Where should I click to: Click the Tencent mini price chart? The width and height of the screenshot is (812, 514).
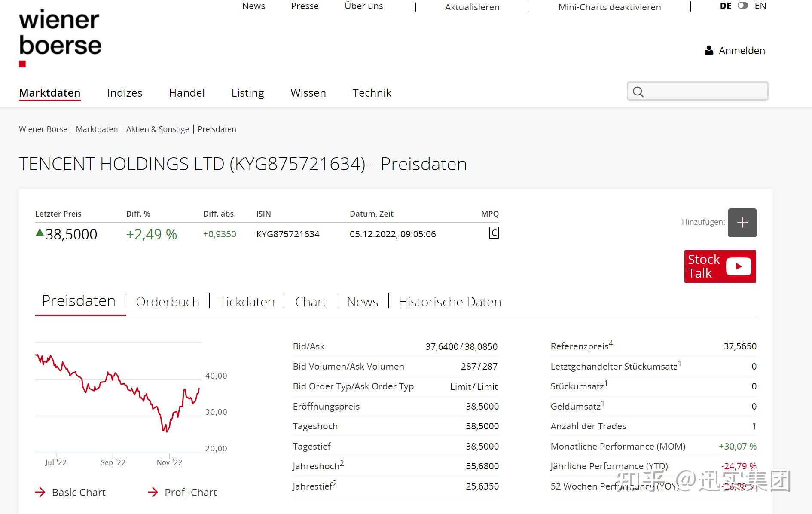(119, 398)
